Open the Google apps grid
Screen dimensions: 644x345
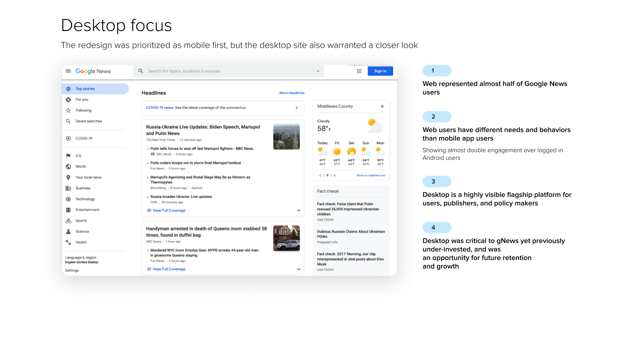tap(359, 71)
